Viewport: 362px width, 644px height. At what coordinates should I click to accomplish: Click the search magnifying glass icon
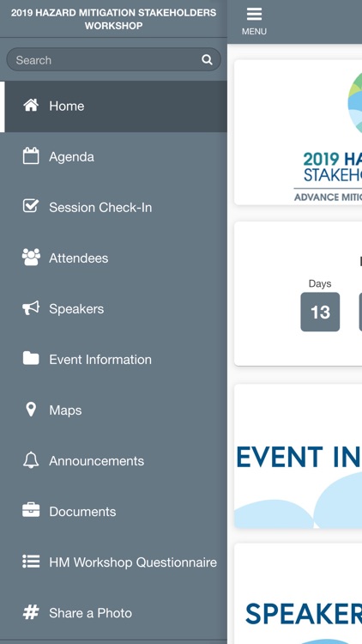(207, 60)
